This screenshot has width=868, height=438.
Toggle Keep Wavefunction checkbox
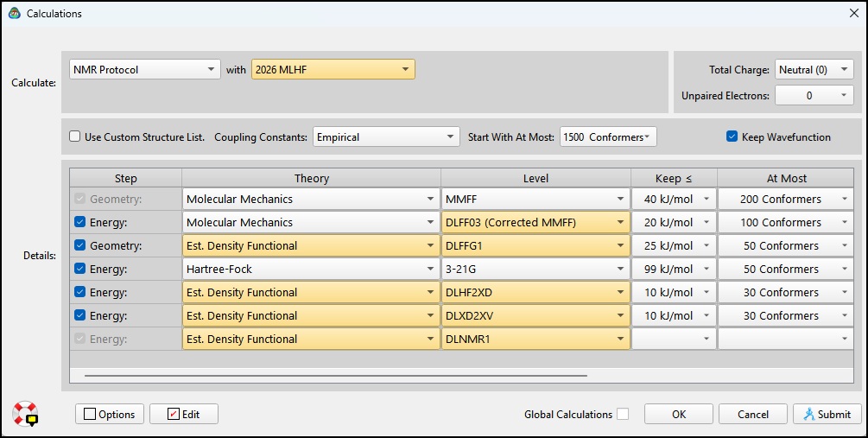tap(732, 136)
